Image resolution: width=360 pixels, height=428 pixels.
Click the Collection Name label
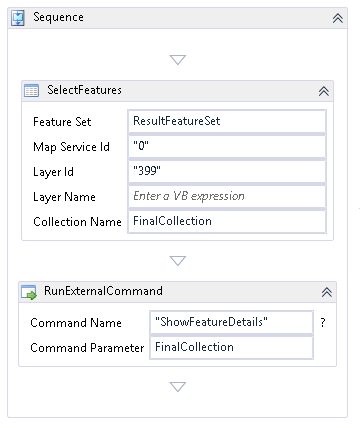77,222
